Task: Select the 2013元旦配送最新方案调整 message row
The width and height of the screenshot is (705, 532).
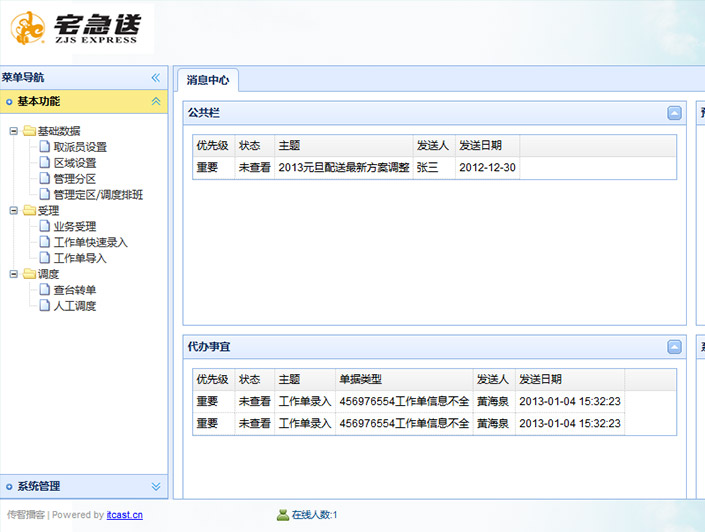Action: click(x=343, y=168)
